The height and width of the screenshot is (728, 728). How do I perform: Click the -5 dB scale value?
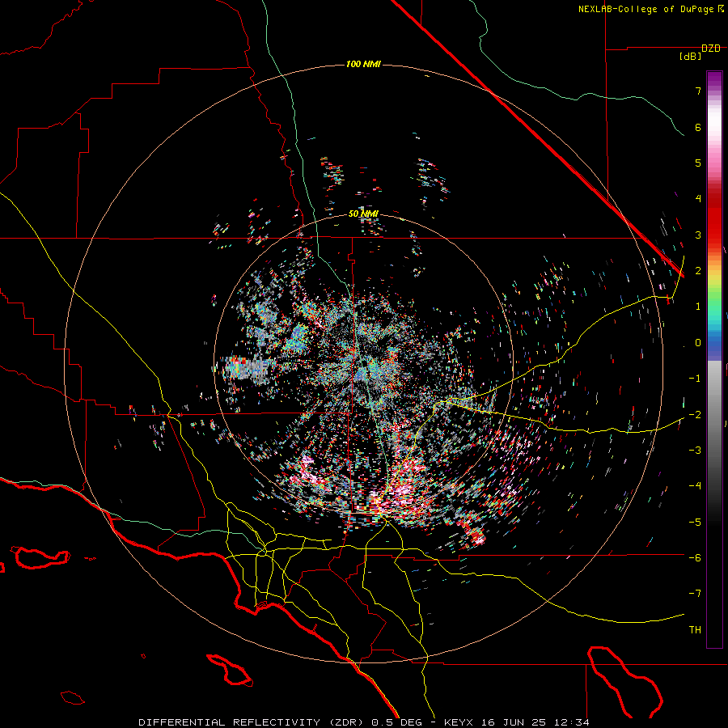point(695,523)
